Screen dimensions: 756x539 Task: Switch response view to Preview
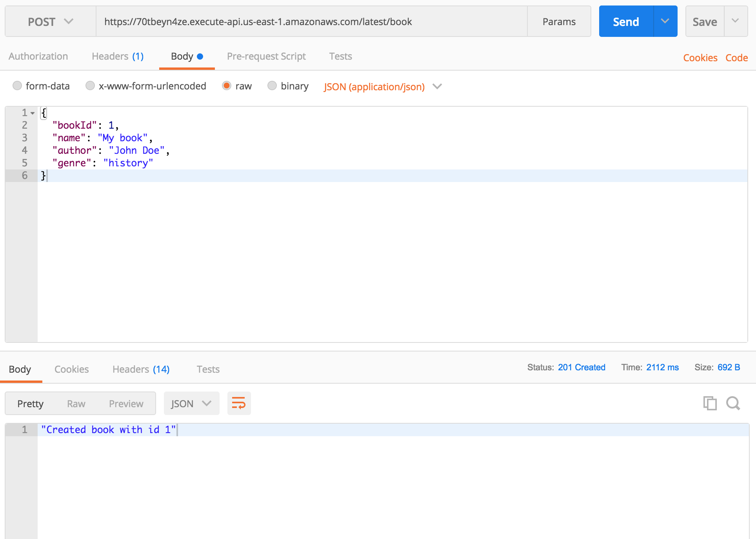click(126, 404)
